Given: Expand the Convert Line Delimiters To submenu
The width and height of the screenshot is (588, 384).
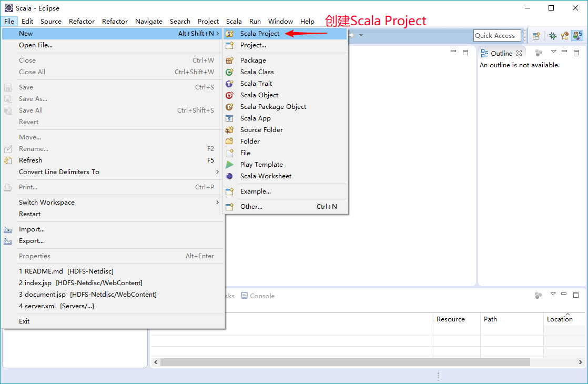Looking at the screenshot, I should tap(218, 172).
